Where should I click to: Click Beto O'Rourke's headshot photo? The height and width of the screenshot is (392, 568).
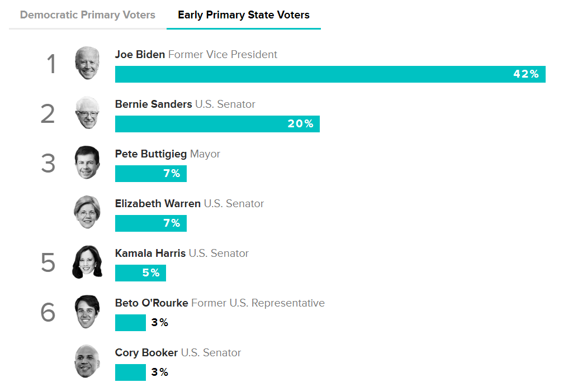(87, 312)
